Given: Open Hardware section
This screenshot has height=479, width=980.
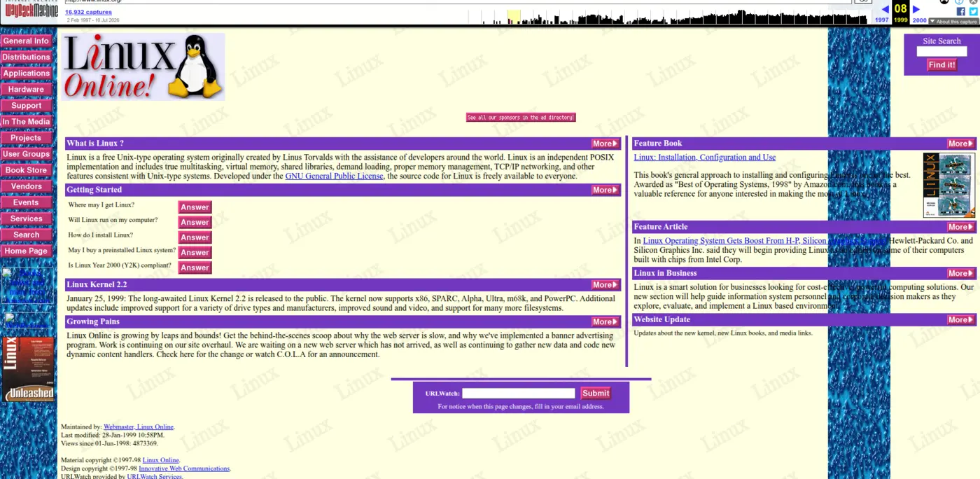Looking at the screenshot, I should pos(26,89).
